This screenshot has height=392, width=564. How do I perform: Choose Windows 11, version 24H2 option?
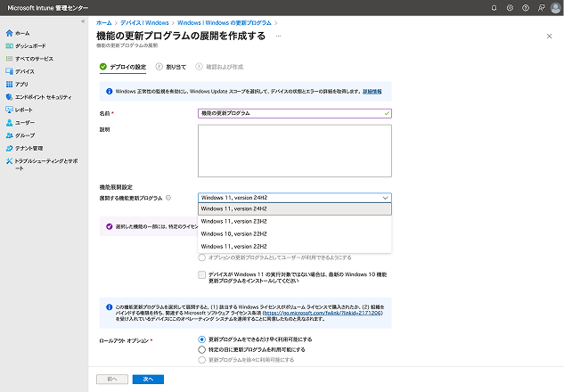(x=295, y=209)
